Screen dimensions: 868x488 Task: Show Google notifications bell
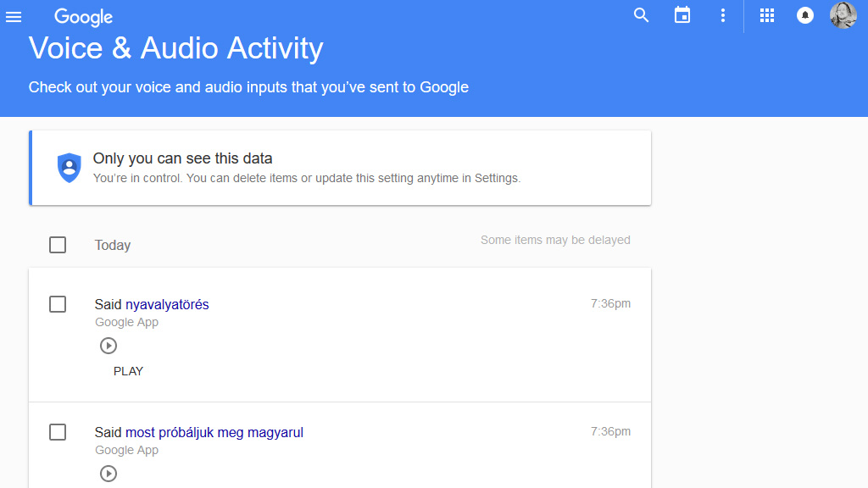[805, 15]
